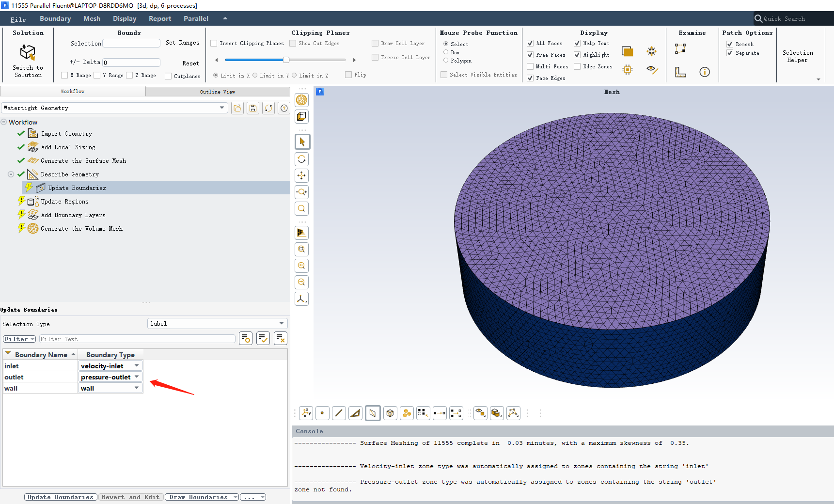Open the Selection Type label dropdown
The image size is (834, 504).
281,324
